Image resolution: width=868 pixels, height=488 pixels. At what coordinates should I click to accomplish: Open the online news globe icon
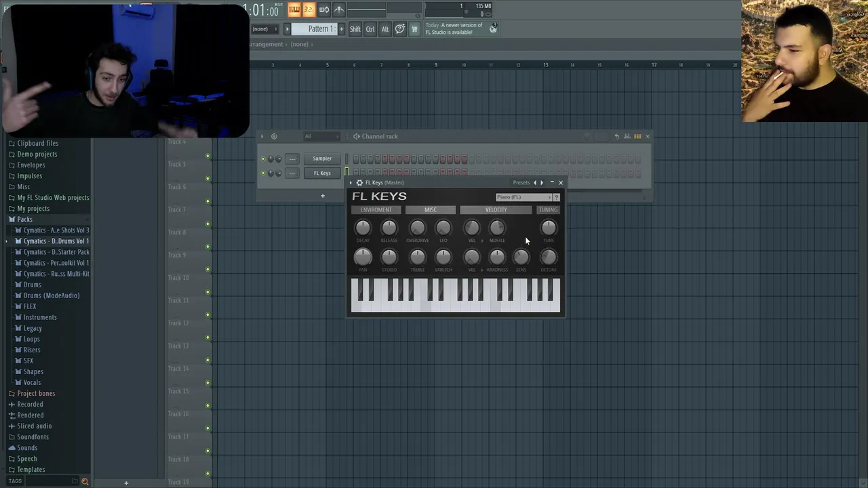pyautogui.click(x=493, y=28)
